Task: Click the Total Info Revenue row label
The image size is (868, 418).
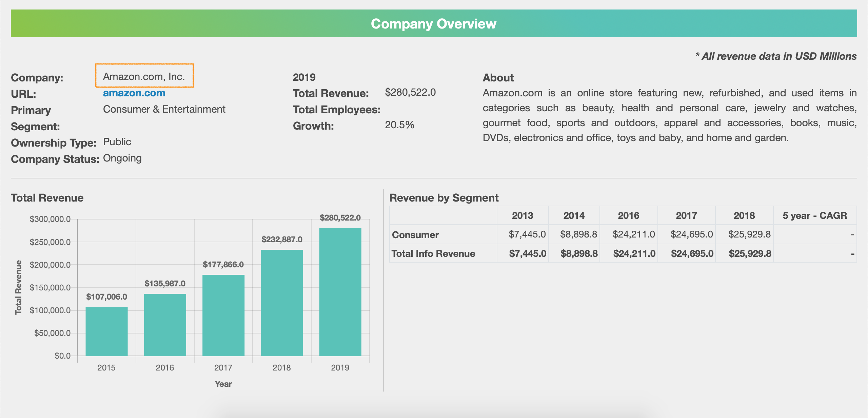Action: 433,253
